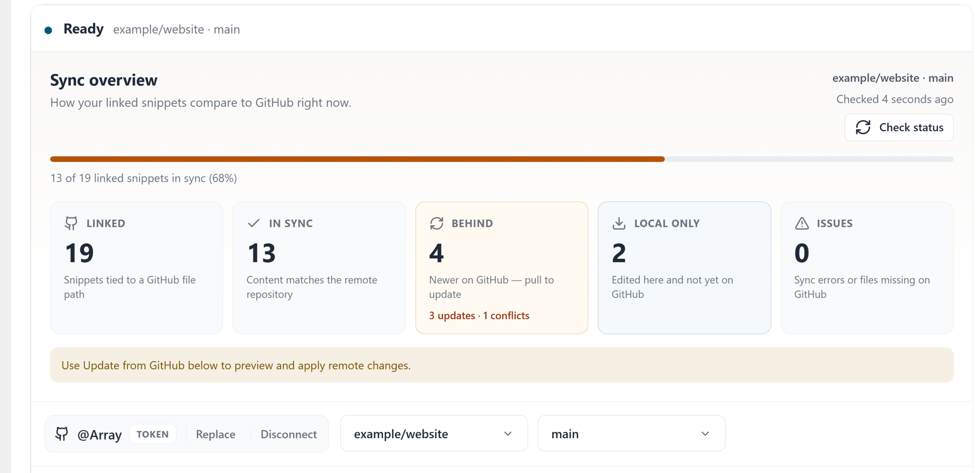Click the sync progress bar

coord(501,159)
